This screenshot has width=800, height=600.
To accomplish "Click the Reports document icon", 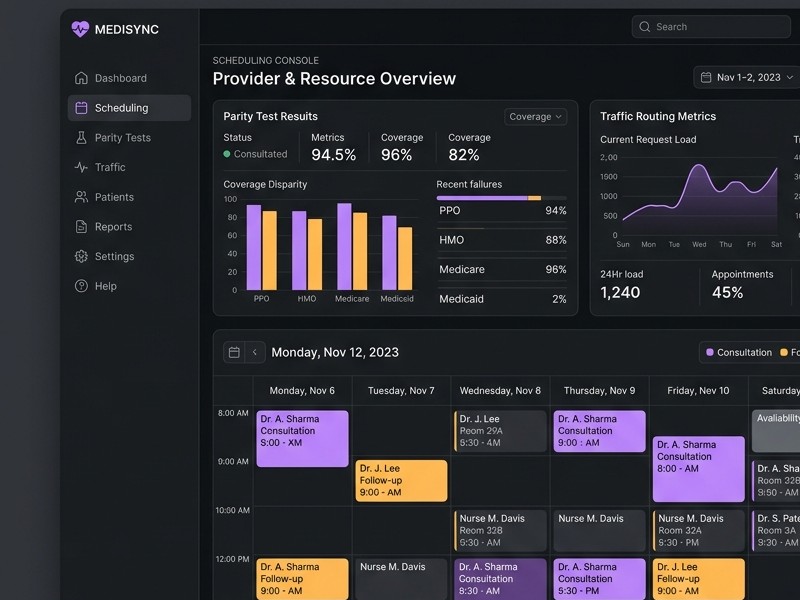I will click(81, 227).
